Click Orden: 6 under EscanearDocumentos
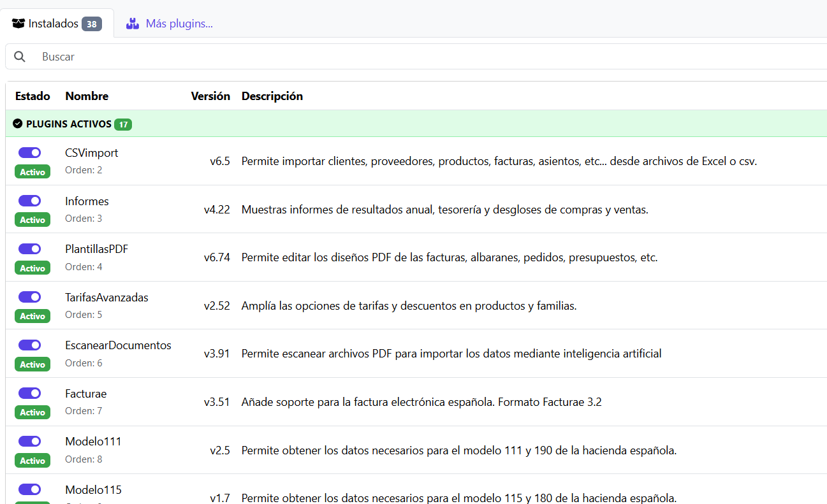 pos(84,363)
